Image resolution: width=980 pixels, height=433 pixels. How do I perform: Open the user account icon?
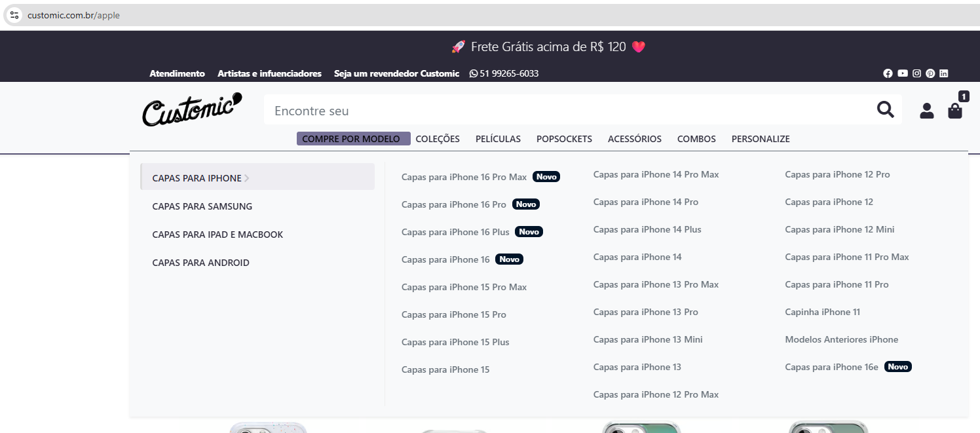(926, 111)
